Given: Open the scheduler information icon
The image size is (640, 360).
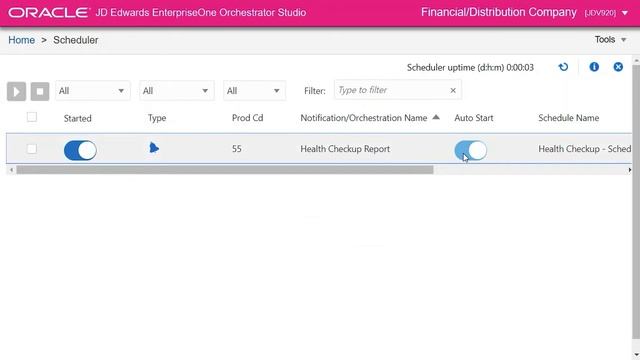Looking at the screenshot, I should click(x=594, y=67).
